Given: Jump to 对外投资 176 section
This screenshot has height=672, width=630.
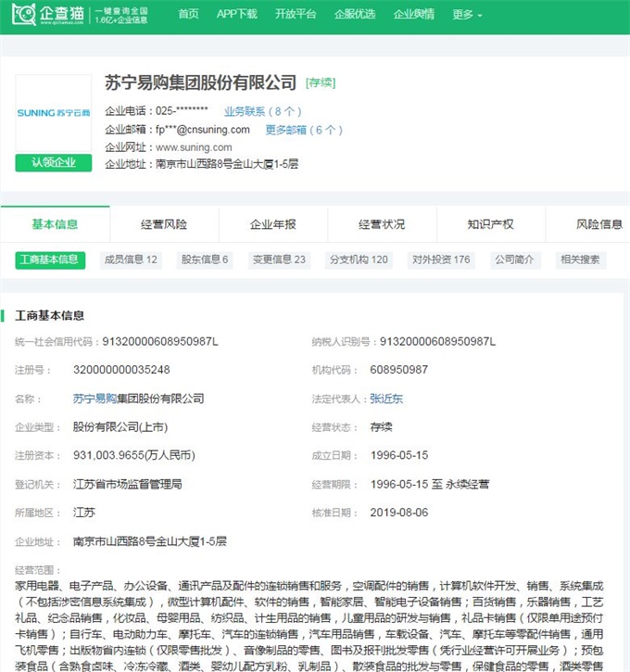Looking at the screenshot, I should tap(441, 260).
